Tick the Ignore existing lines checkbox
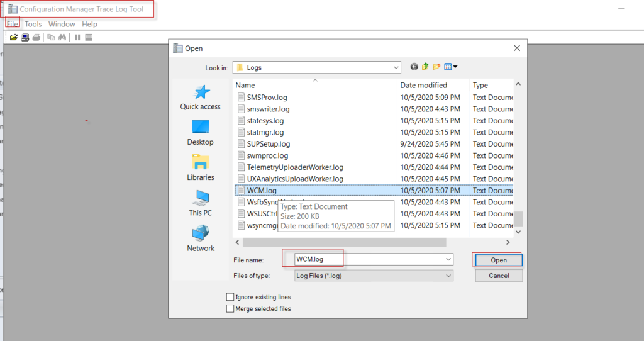 click(230, 296)
